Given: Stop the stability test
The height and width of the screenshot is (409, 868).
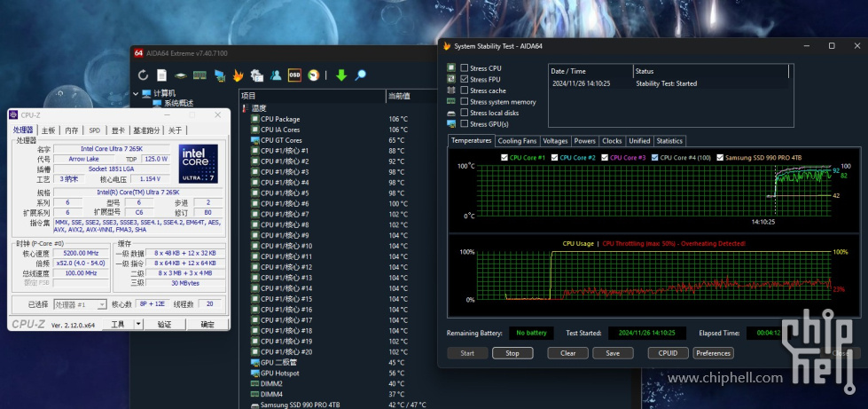Looking at the screenshot, I should pos(512,353).
